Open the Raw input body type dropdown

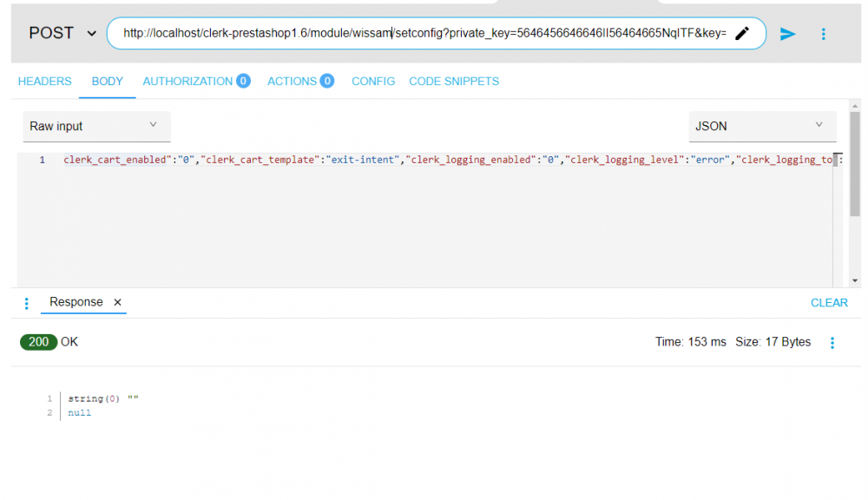click(x=95, y=126)
